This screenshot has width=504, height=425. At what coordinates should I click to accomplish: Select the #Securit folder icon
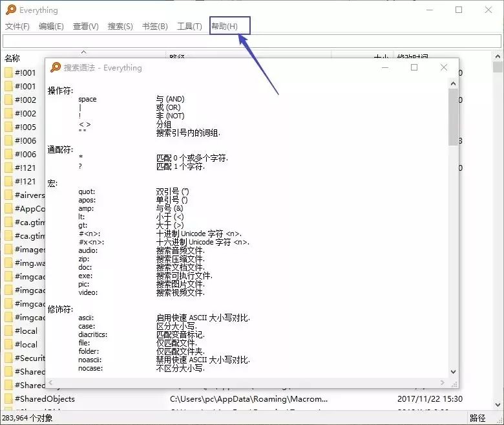coord(8,358)
